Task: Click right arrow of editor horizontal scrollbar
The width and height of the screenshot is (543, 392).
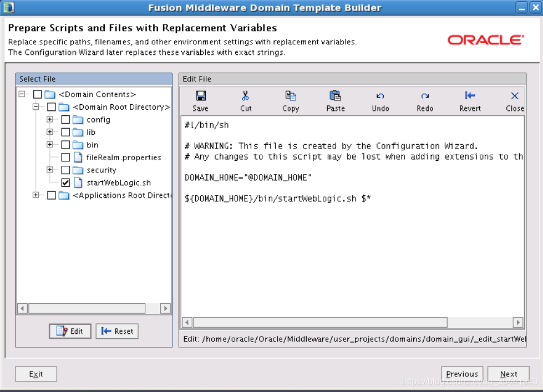Action: pos(517,323)
